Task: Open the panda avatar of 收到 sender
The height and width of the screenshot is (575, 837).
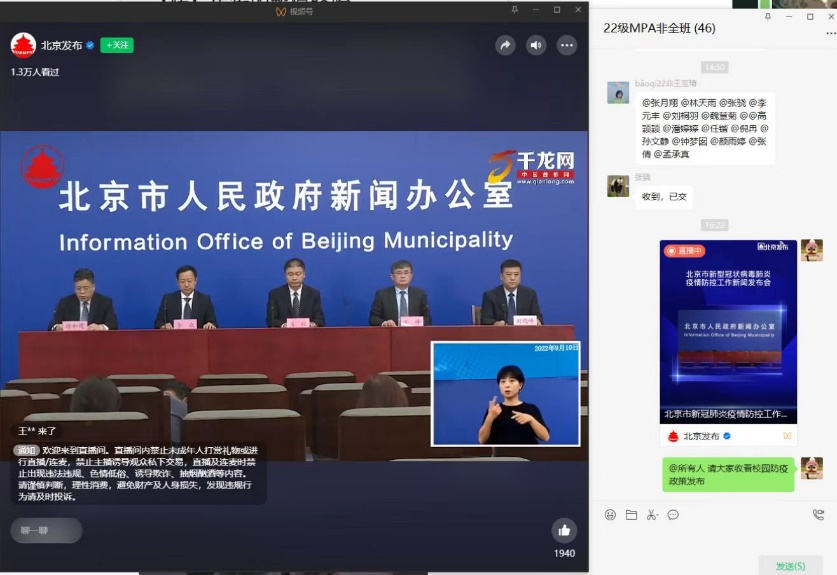Action: pyautogui.click(x=618, y=186)
